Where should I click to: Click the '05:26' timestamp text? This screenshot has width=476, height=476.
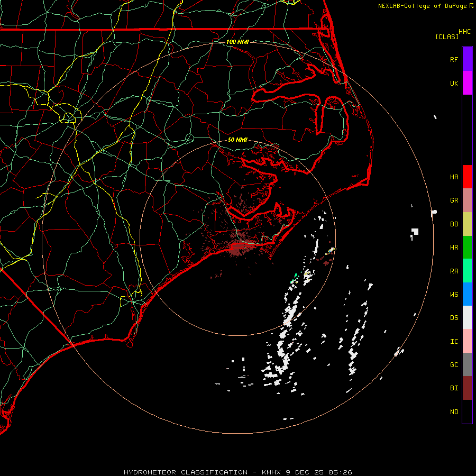[340, 472]
